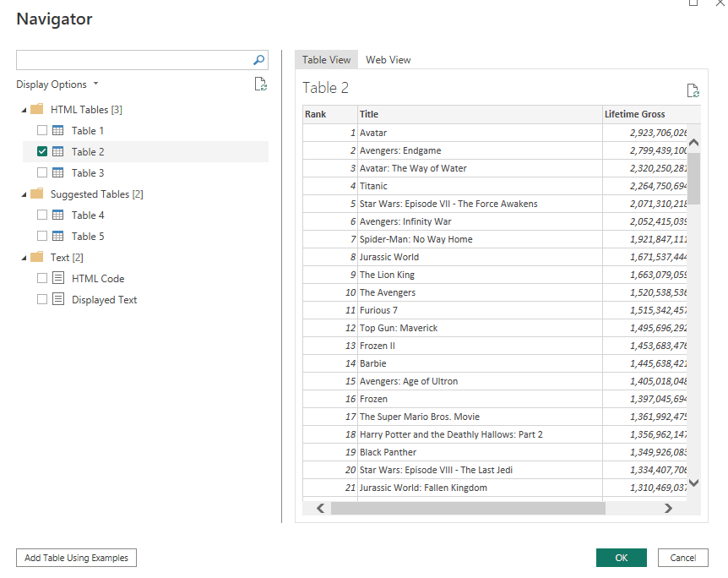This screenshot has width=728, height=578.
Task: Collapse the Text group arrow
Action: pos(24,258)
